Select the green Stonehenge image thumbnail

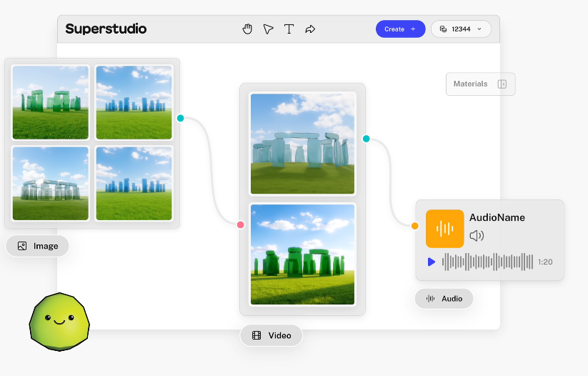(x=51, y=102)
